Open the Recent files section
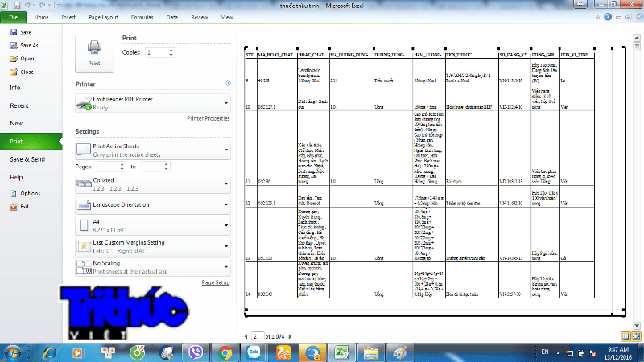Viewport: 644px width, 362px height. point(19,105)
